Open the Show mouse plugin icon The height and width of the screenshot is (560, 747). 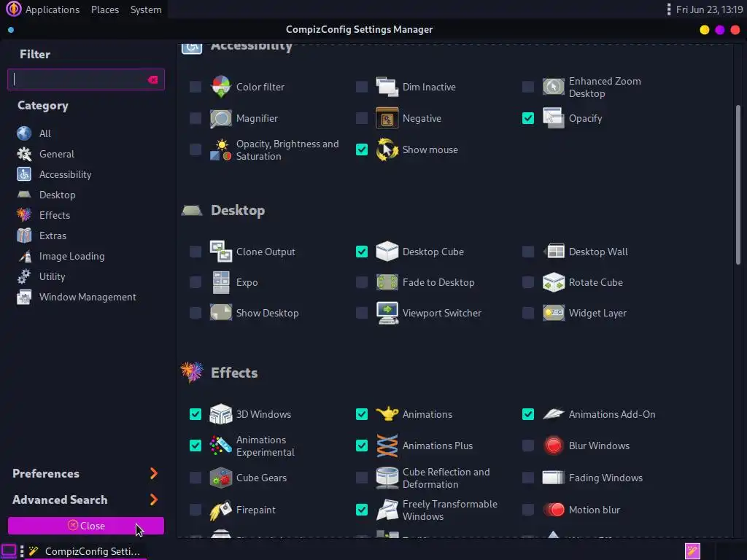point(387,149)
